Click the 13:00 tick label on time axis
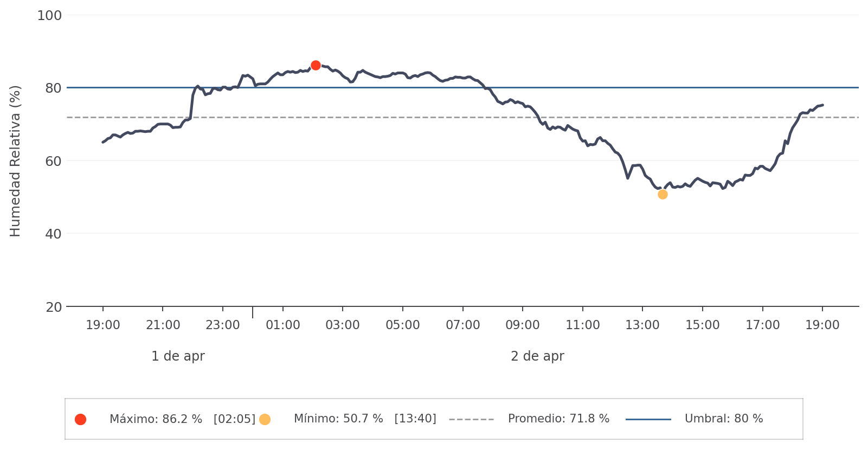The height and width of the screenshot is (449, 868). (x=642, y=325)
